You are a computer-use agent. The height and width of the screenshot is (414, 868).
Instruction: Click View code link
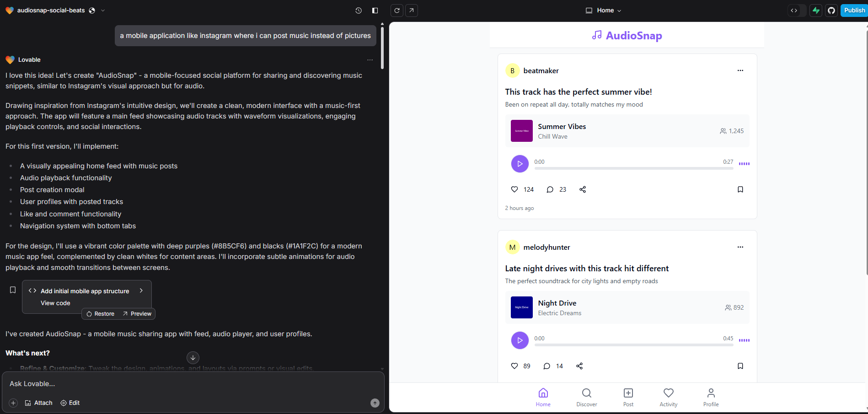55,303
